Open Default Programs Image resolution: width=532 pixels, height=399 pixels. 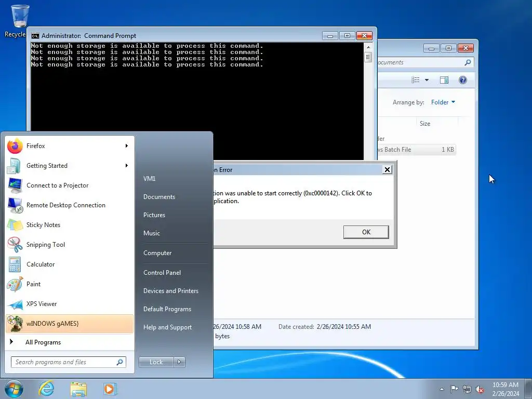point(167,309)
